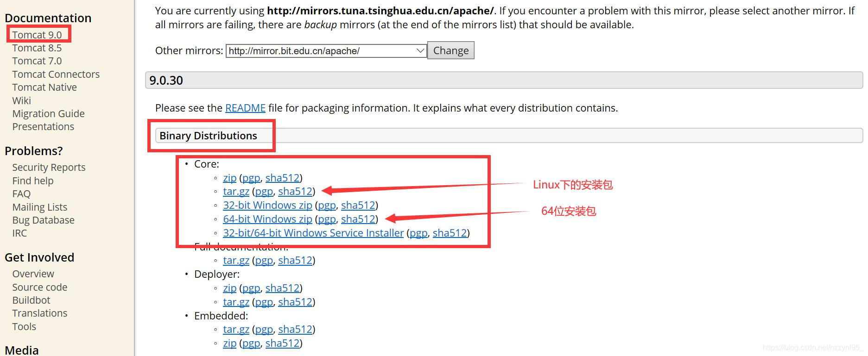The width and height of the screenshot is (868, 356).
Task: Open the FAQ sidebar link
Action: (21, 194)
